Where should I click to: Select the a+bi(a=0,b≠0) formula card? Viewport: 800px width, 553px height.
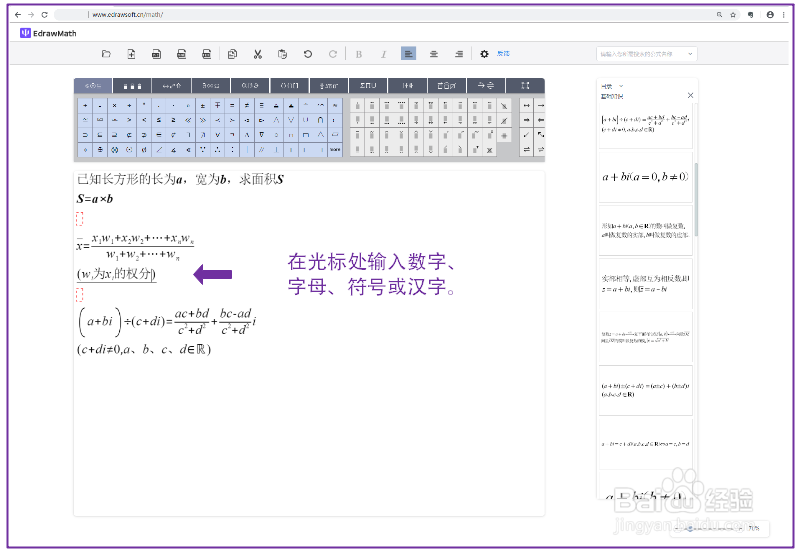pos(645,177)
